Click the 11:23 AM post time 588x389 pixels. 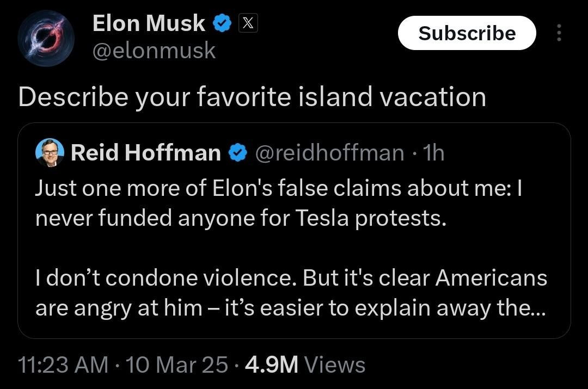point(63,365)
